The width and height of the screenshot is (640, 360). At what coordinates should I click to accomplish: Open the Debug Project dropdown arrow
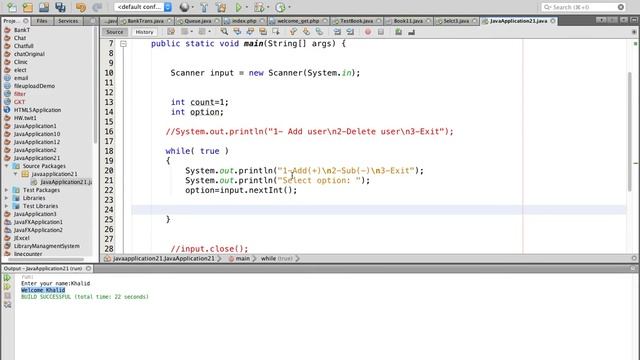[268, 7]
